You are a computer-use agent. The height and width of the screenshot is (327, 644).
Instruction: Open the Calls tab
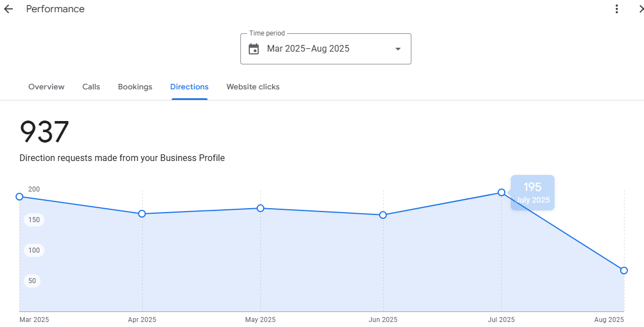(91, 87)
